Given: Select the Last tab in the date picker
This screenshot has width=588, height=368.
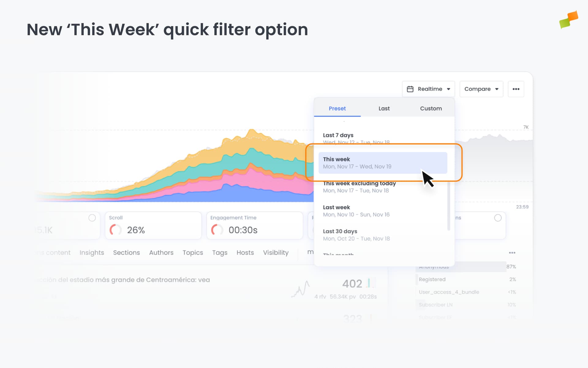Looking at the screenshot, I should [x=384, y=108].
